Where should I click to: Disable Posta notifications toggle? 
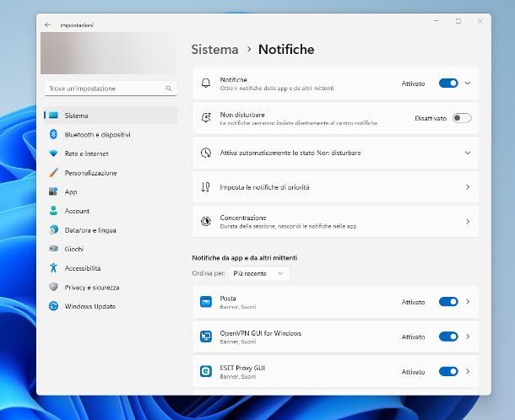click(448, 302)
